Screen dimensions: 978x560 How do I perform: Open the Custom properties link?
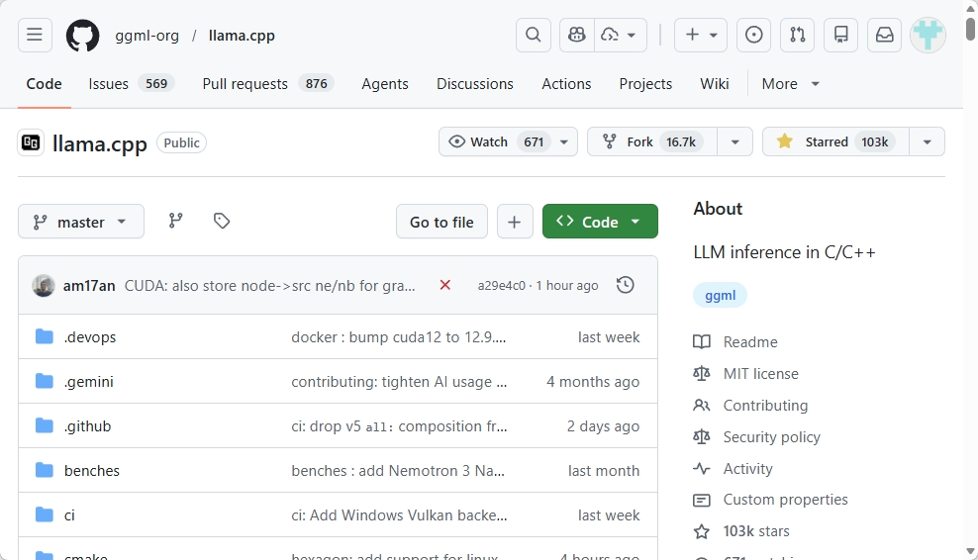pyautogui.click(x=785, y=500)
